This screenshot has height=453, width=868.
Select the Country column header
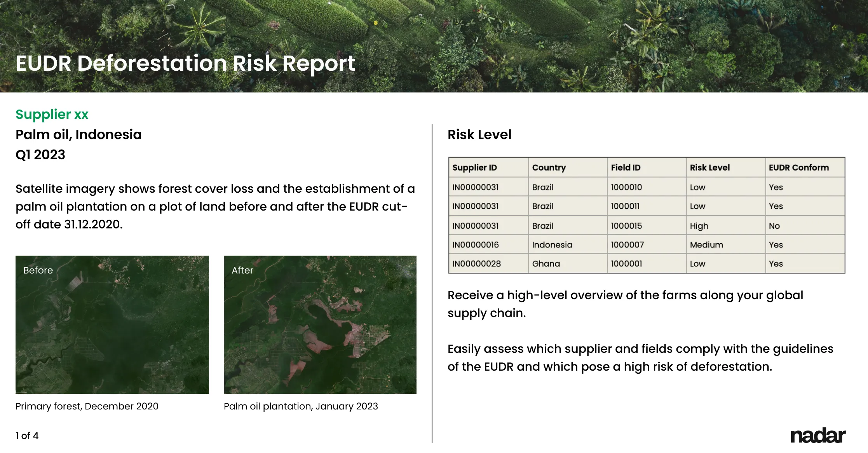point(548,167)
